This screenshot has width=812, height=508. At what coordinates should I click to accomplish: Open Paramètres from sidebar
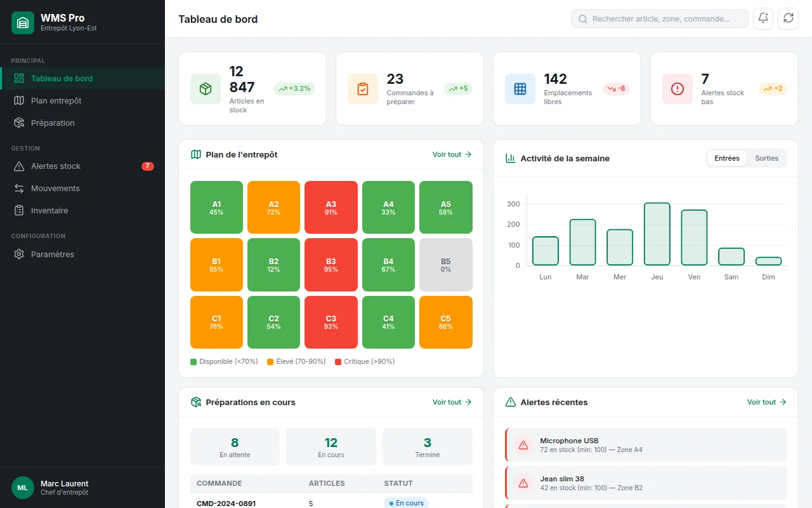pos(52,254)
